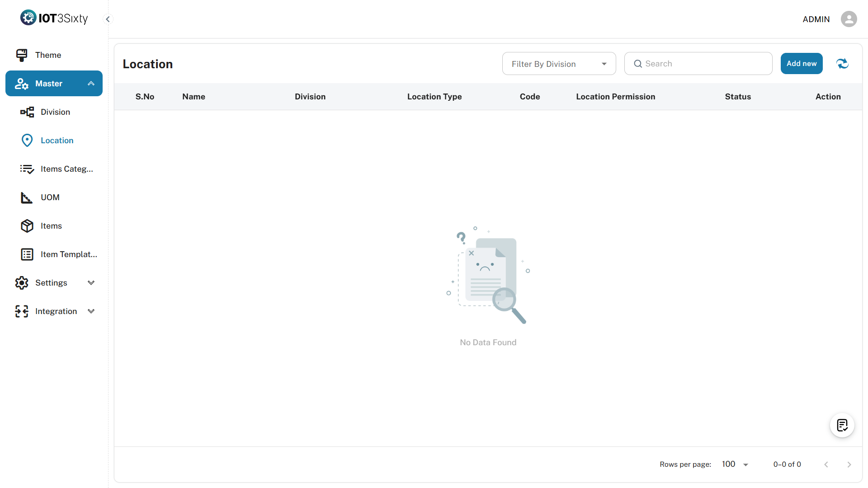Select Division in the sidebar

tap(55, 112)
